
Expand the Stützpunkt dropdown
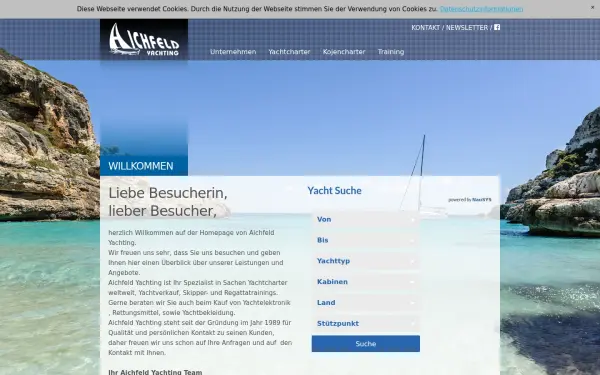tap(366, 323)
